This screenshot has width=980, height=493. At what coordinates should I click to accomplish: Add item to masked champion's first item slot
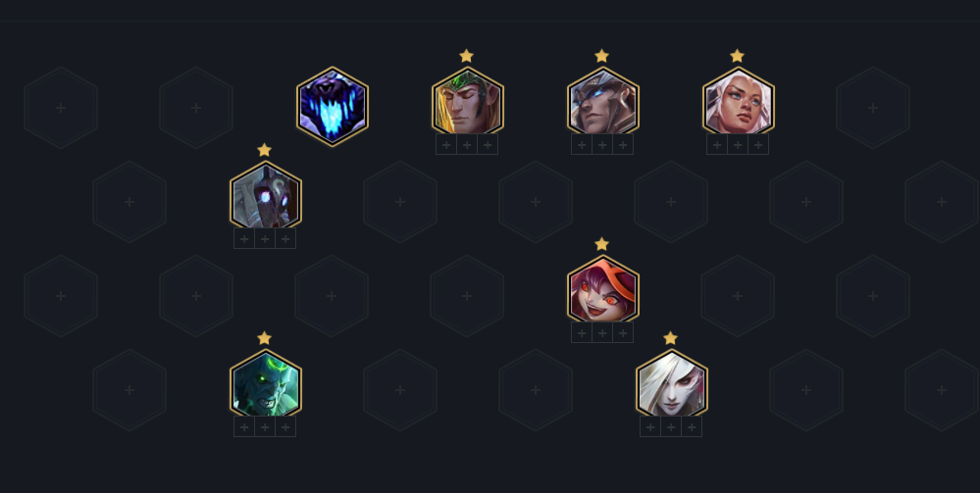click(244, 239)
